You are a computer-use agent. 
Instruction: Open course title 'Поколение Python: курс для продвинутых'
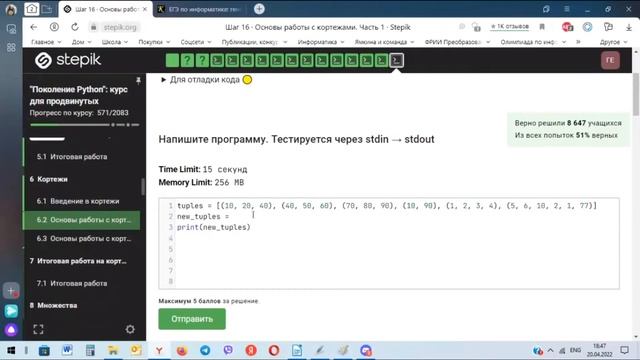(78, 95)
